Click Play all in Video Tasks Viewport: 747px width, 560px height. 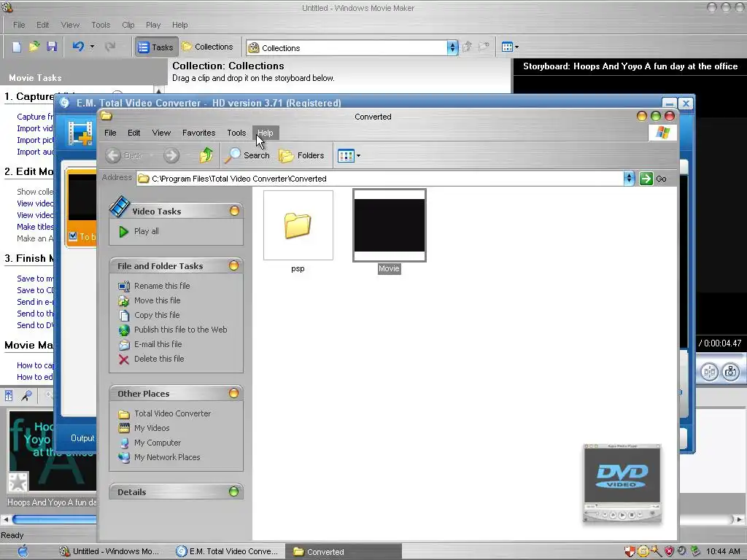coord(146,231)
